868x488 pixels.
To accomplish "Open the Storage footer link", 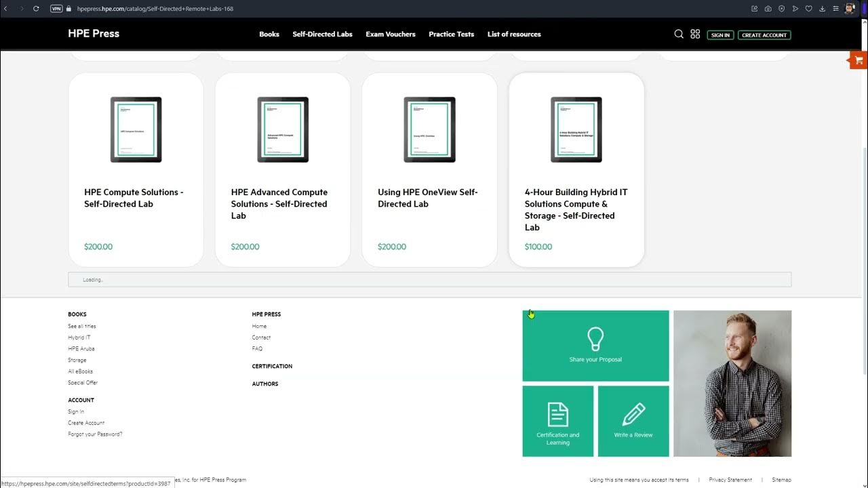I will click(77, 360).
